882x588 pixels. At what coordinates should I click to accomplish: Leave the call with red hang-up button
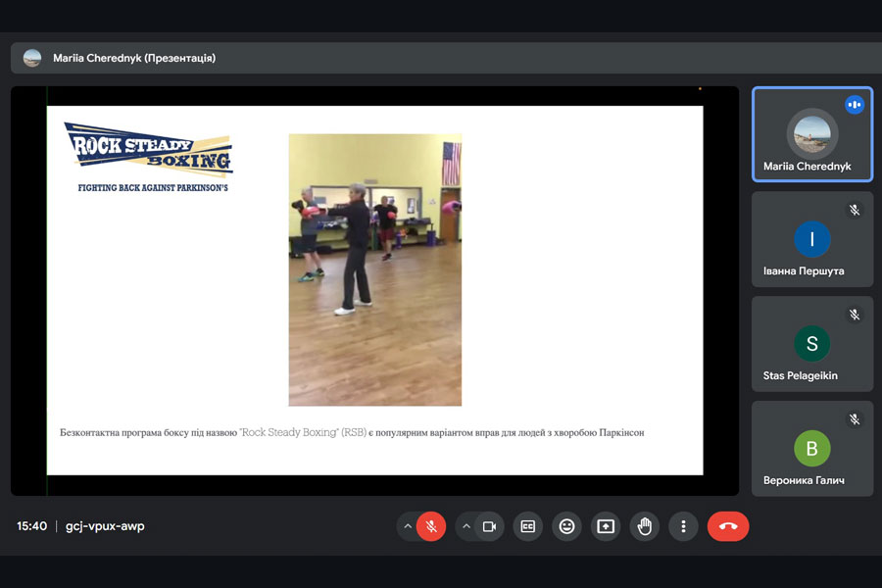click(x=727, y=526)
